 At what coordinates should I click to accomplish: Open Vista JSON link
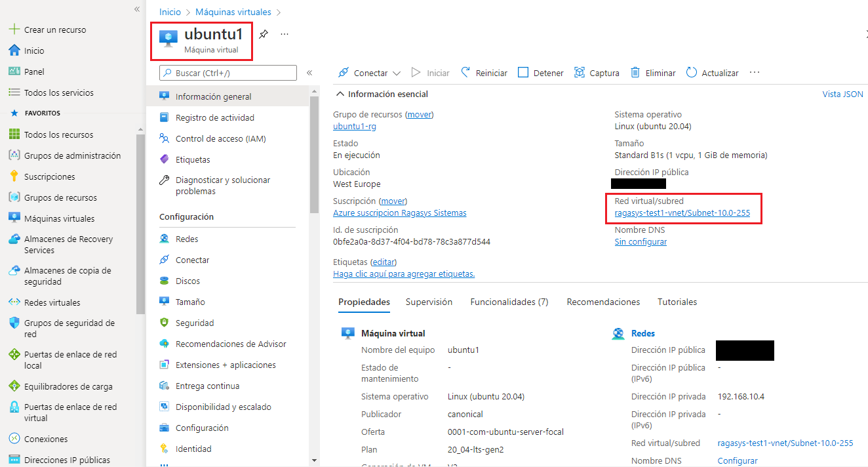click(842, 94)
